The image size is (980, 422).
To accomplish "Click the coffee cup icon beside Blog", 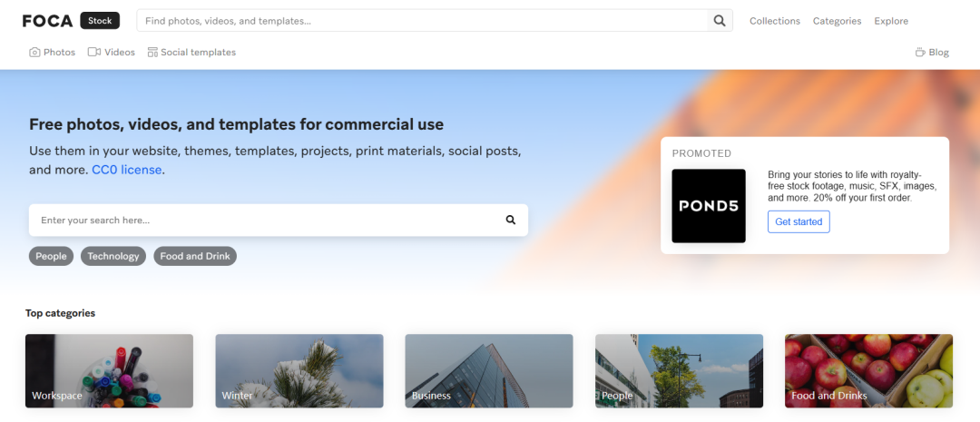I will click(920, 52).
